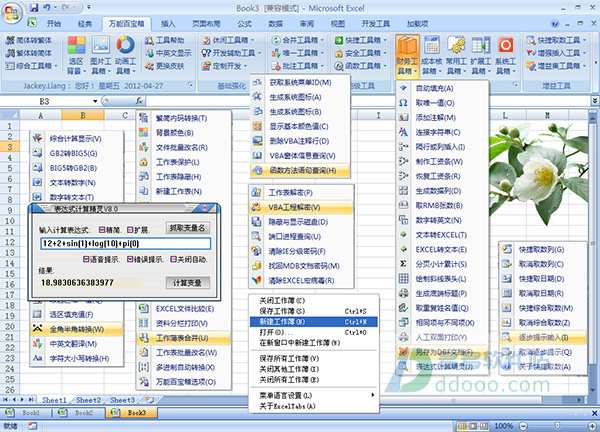Select VBA工程解密(V) menu item
600x432 pixels.
(x=301, y=207)
